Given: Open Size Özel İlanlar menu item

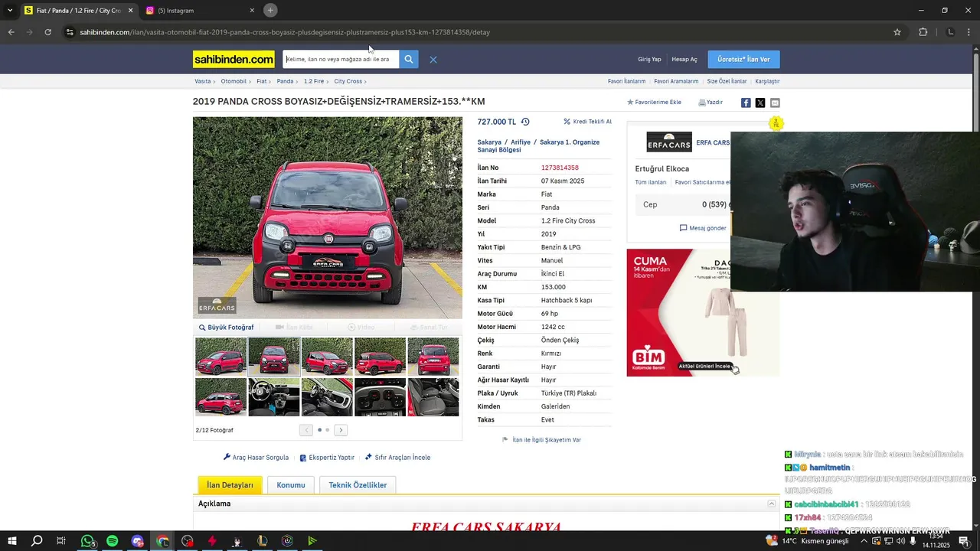Looking at the screenshot, I should pos(727,81).
